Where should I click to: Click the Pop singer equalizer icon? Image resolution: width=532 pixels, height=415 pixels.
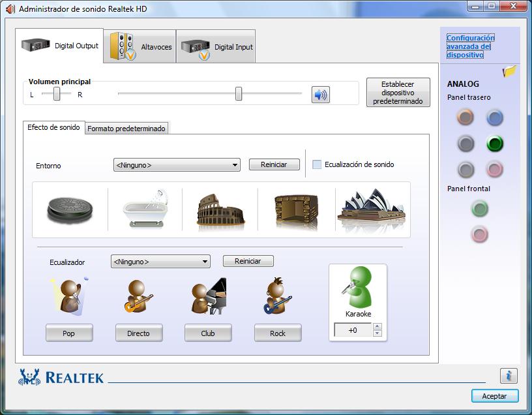coord(70,296)
